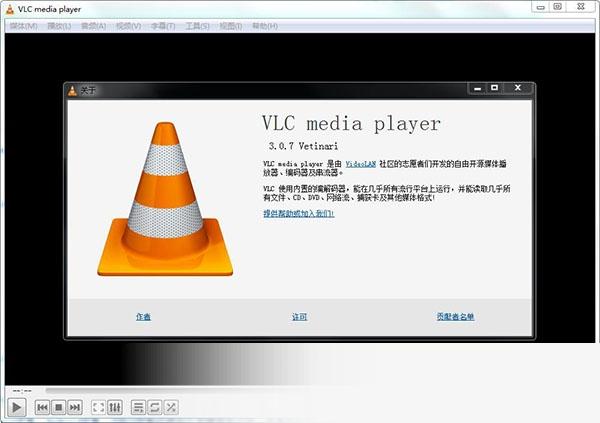Maximize the VLC main window
600x423 pixels.
coord(558,7)
